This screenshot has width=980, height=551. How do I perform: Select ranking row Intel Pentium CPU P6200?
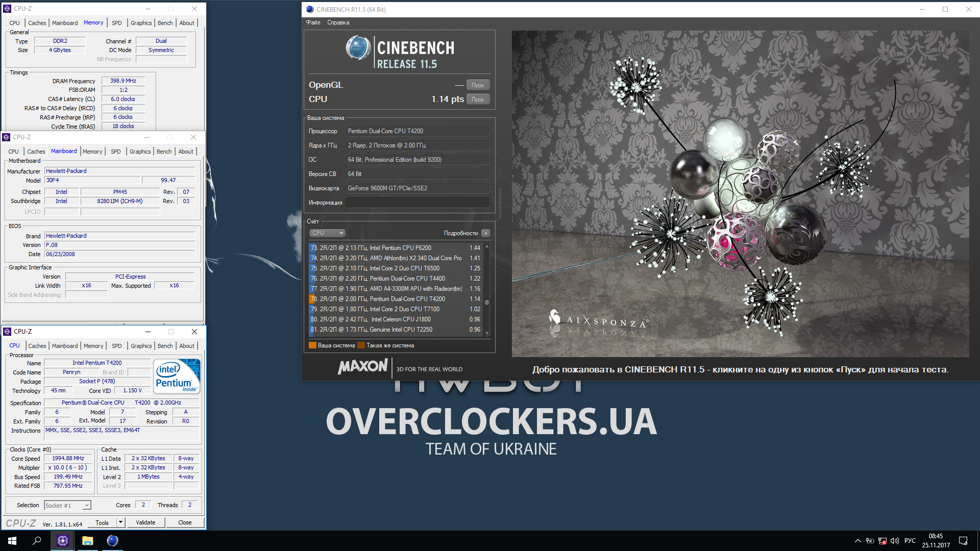[396, 248]
